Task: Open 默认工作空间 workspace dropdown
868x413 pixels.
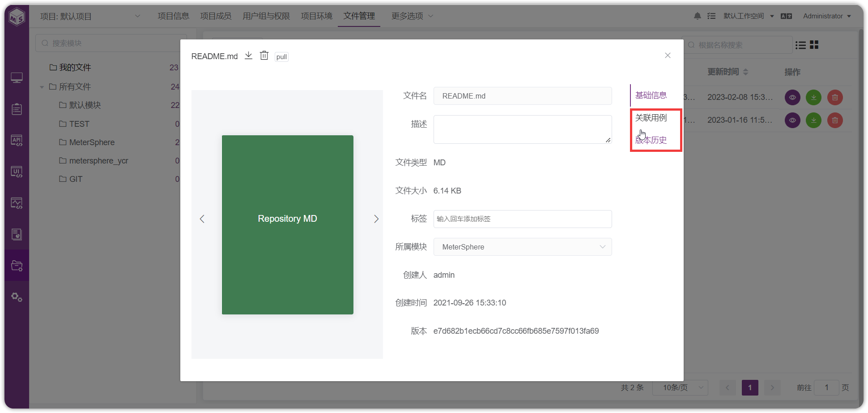Action: pyautogui.click(x=749, y=16)
